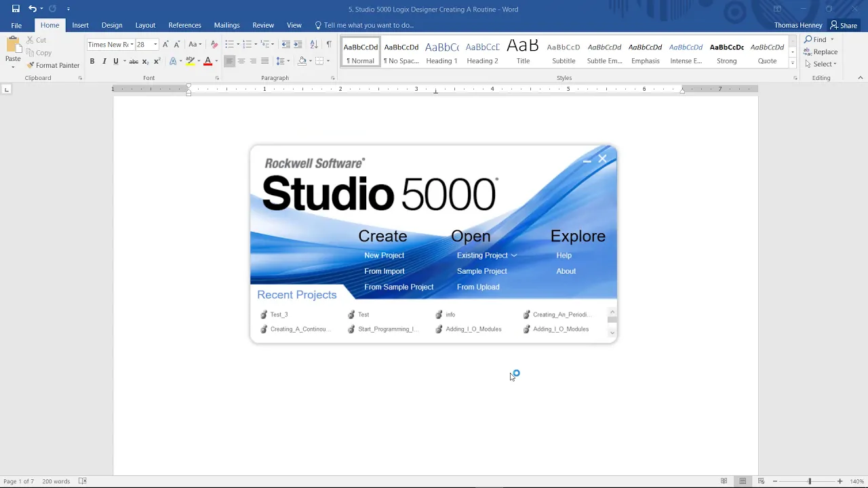This screenshot has width=868, height=488.
Task: Click Replace in Editing group
Action: (821, 52)
